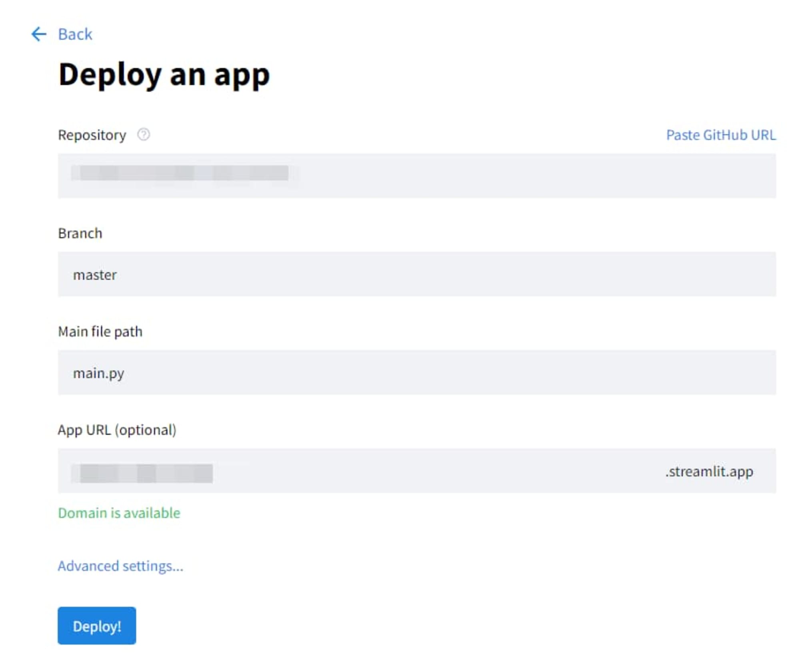Click the Main file path label
Screen dimensions: 800x672
coord(100,331)
